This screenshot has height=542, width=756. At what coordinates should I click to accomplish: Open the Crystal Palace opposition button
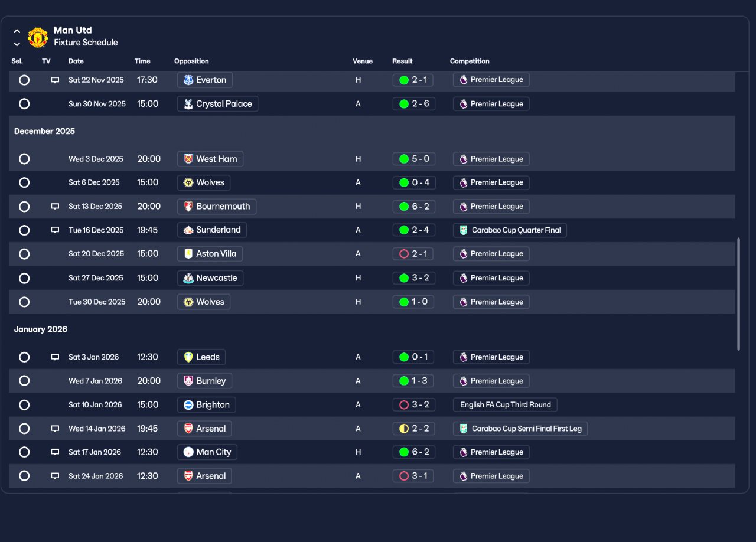[217, 104]
